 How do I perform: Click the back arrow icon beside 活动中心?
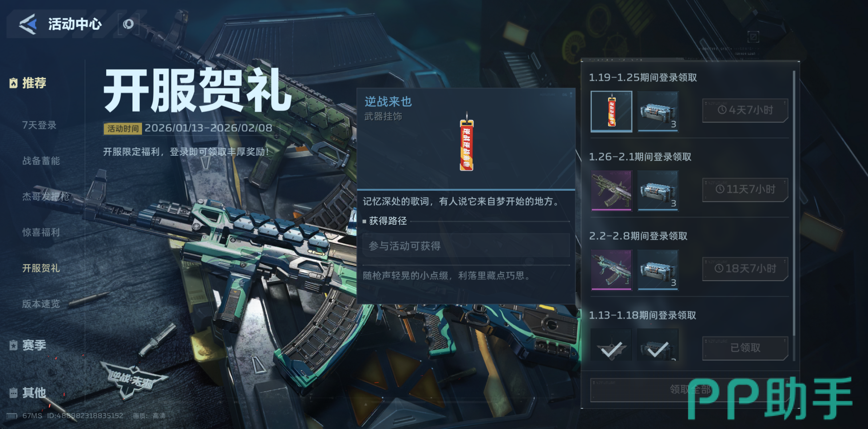tap(28, 24)
